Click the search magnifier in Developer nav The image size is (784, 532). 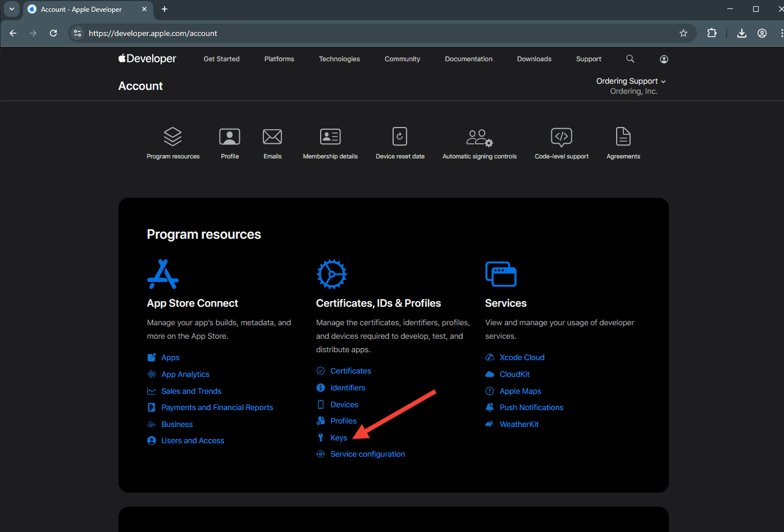(x=630, y=59)
